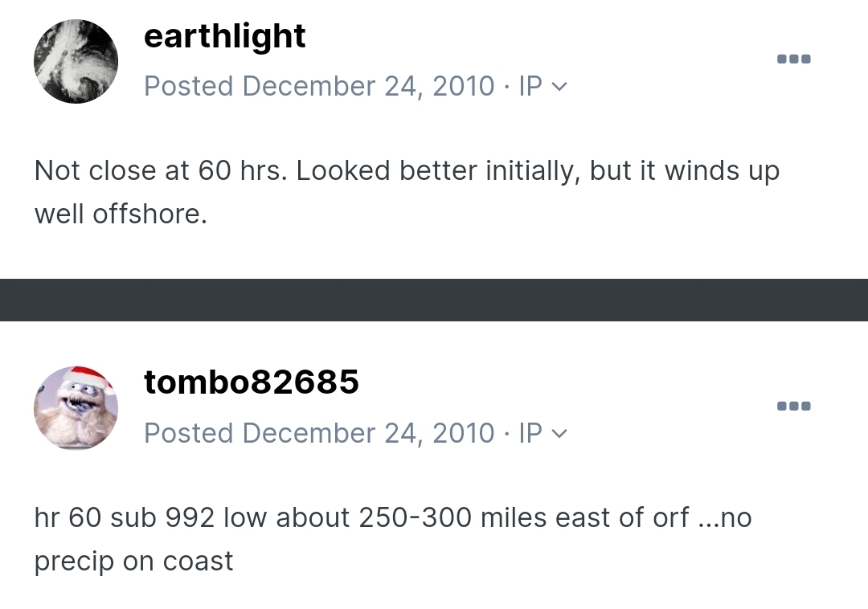Click earthlight's satellite cloud avatar
868x609 pixels.
[x=76, y=61]
